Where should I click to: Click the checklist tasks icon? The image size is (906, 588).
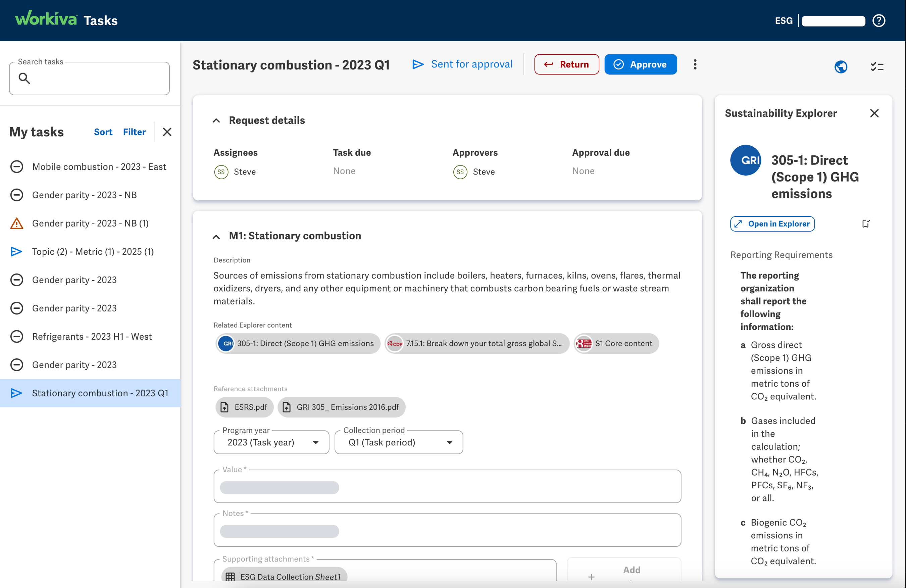877,67
